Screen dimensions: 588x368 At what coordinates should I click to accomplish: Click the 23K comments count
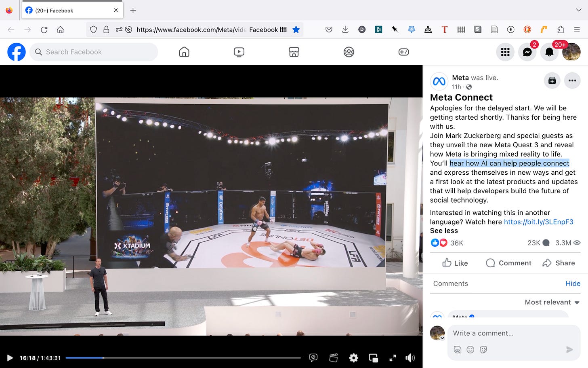tap(538, 243)
